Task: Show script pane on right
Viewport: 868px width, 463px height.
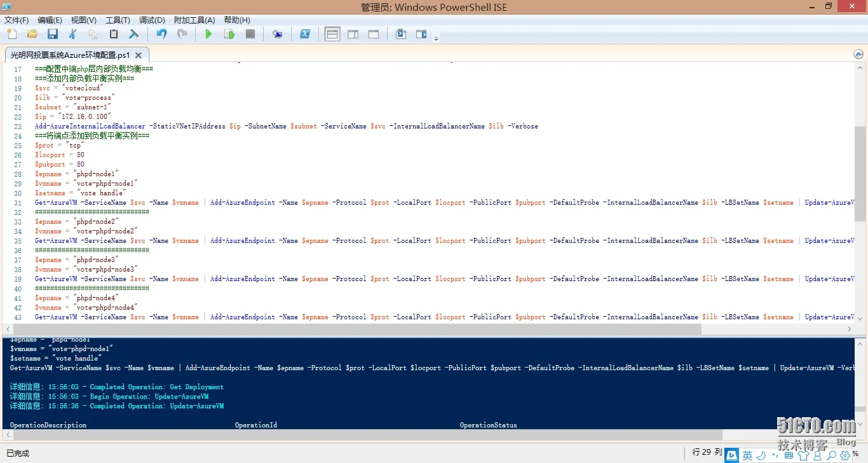Action: [x=353, y=34]
